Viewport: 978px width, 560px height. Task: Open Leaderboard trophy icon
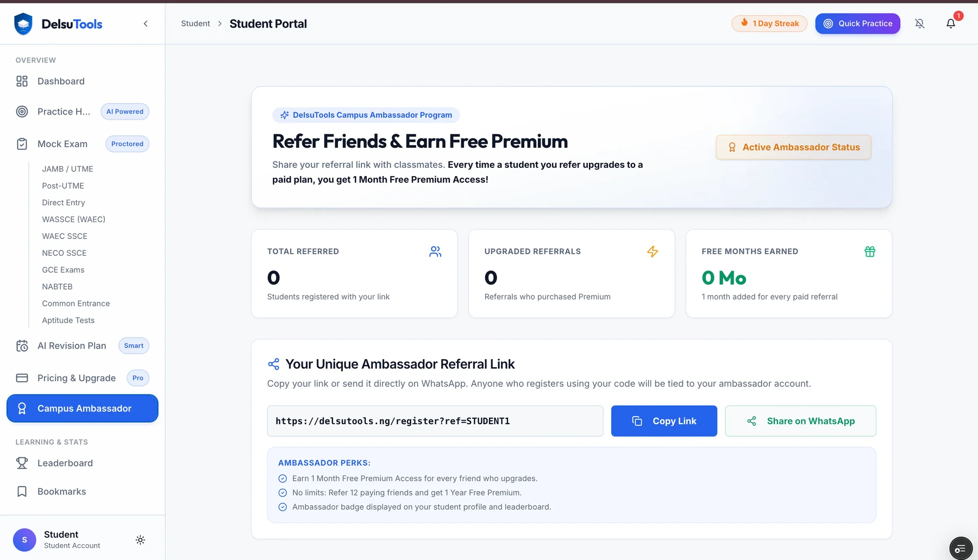tap(22, 463)
